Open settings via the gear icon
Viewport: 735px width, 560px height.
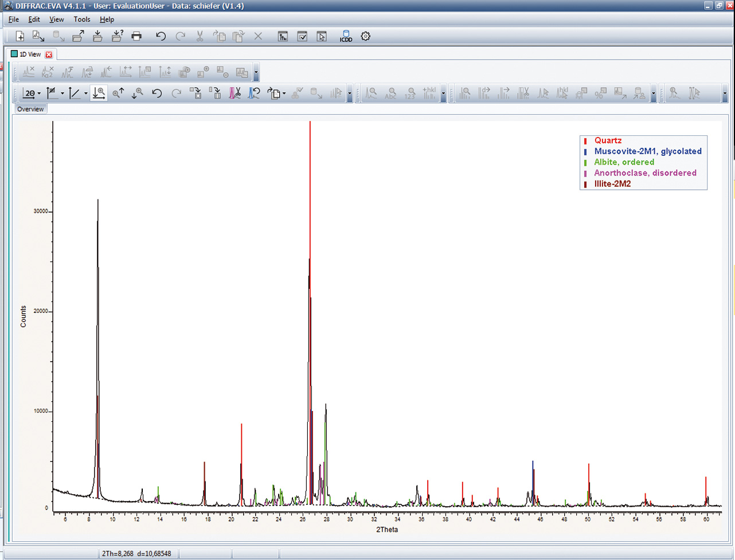tap(366, 36)
